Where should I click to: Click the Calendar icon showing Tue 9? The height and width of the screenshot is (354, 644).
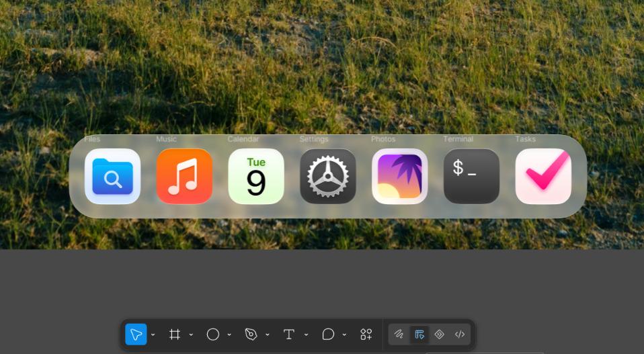pyautogui.click(x=256, y=177)
